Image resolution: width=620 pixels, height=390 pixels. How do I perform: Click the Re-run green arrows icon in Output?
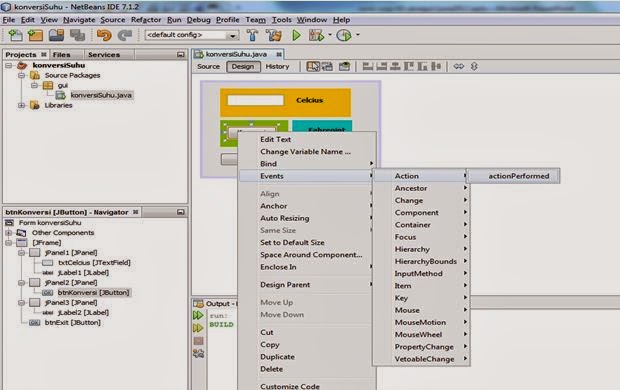tap(198, 316)
